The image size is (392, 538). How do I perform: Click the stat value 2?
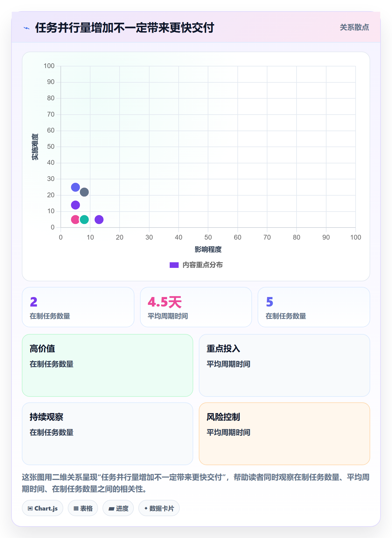tap(34, 302)
